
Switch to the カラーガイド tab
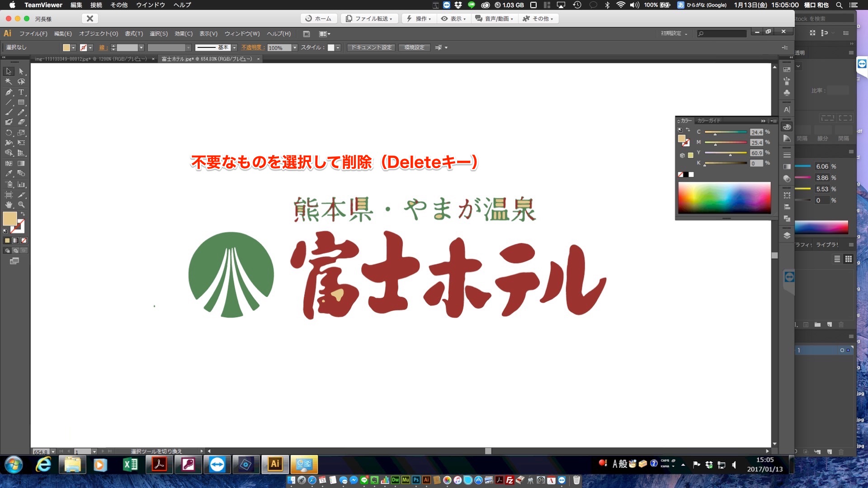(708, 121)
